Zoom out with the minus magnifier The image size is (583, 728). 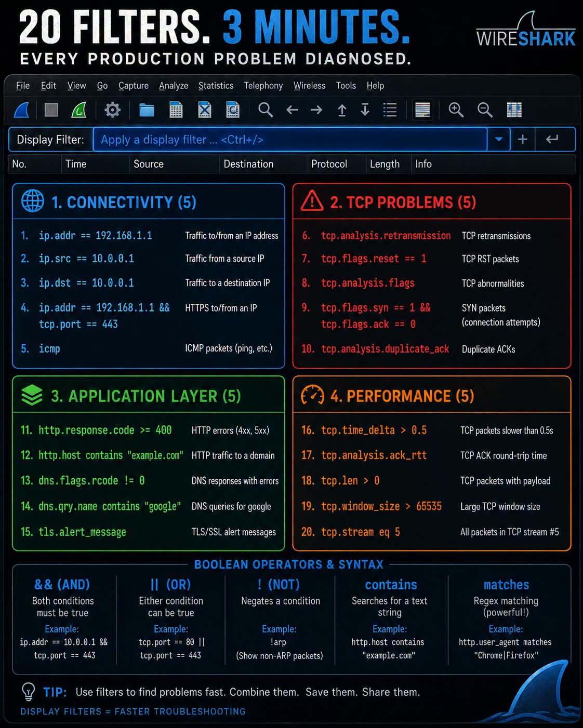pyautogui.click(x=485, y=110)
